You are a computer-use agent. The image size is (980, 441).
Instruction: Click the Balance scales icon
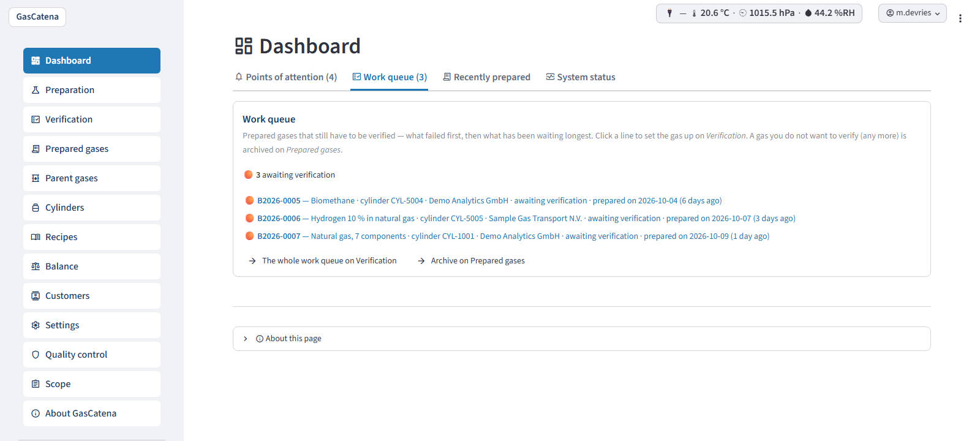[36, 266]
